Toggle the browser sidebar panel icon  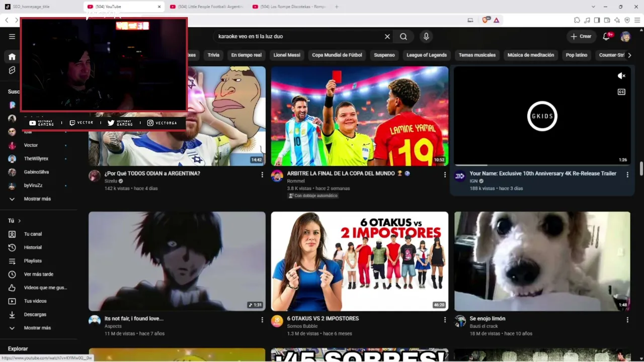tap(597, 20)
